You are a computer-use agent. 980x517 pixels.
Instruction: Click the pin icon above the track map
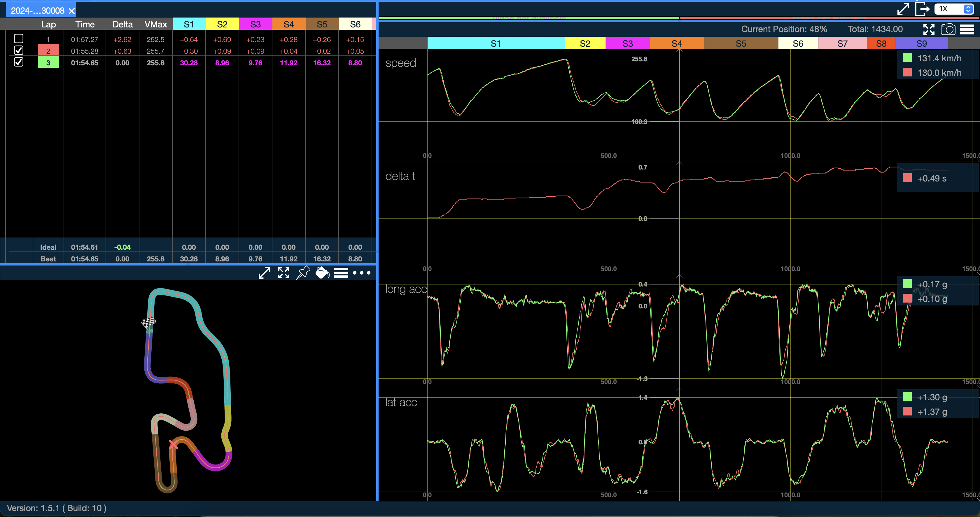[x=303, y=273]
